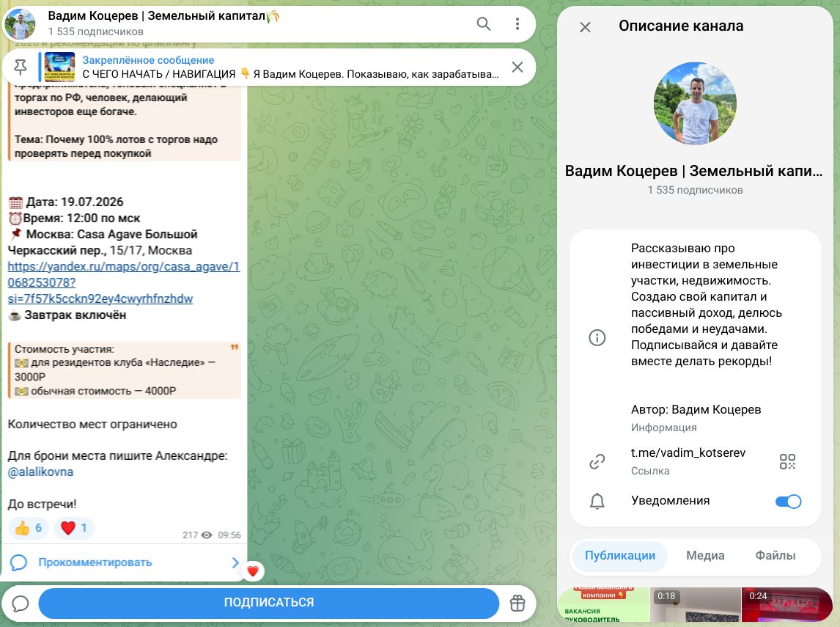Screen dimensions: 840x627
Task: Toggle the red heart reaction
Action: 73,528
